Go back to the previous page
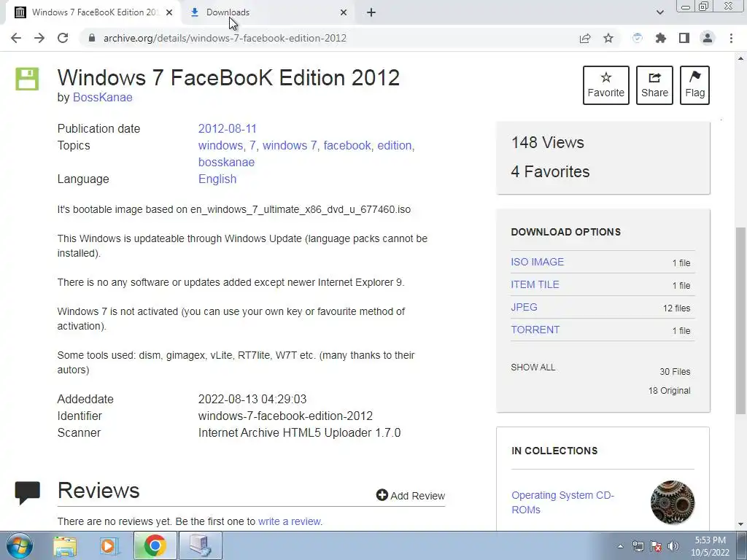747x560 pixels. click(x=16, y=38)
